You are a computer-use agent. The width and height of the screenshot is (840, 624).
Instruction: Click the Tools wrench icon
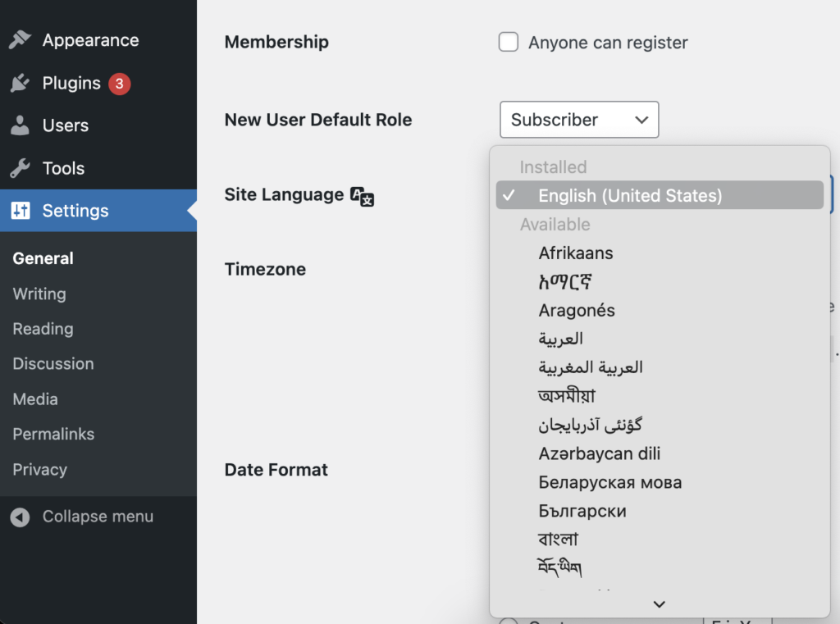[x=21, y=169]
